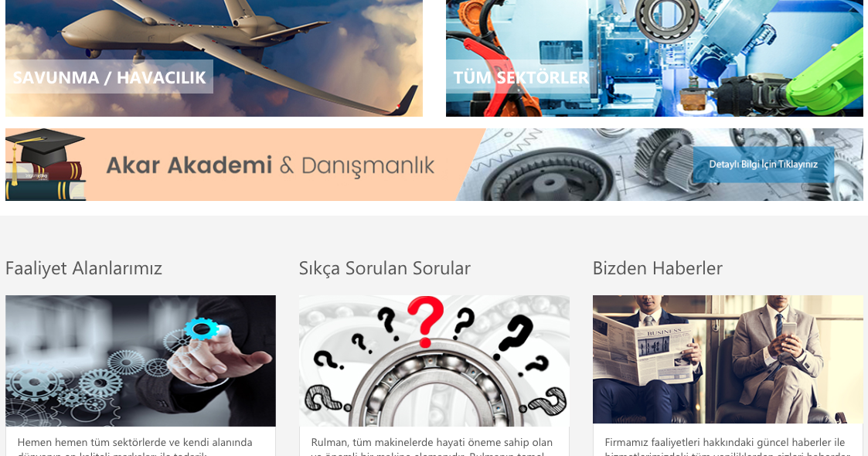
Task: Open the Faaliyet Alanlarımız heading
Action: click(83, 268)
